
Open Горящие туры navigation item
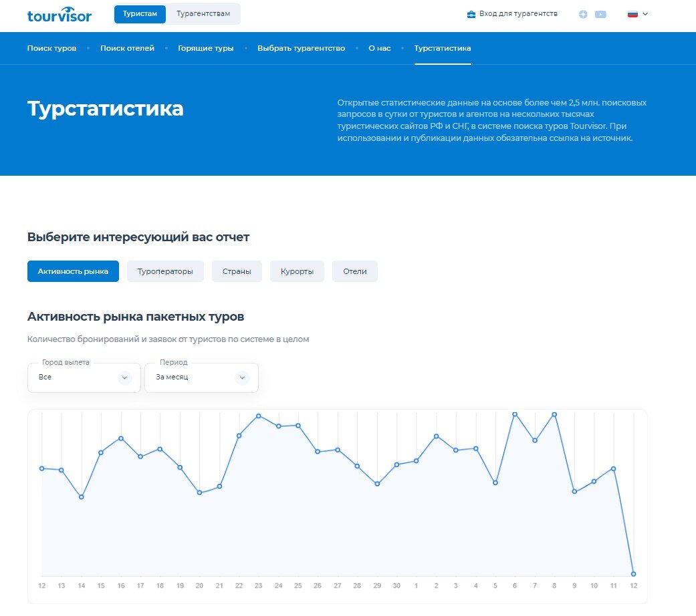point(206,48)
